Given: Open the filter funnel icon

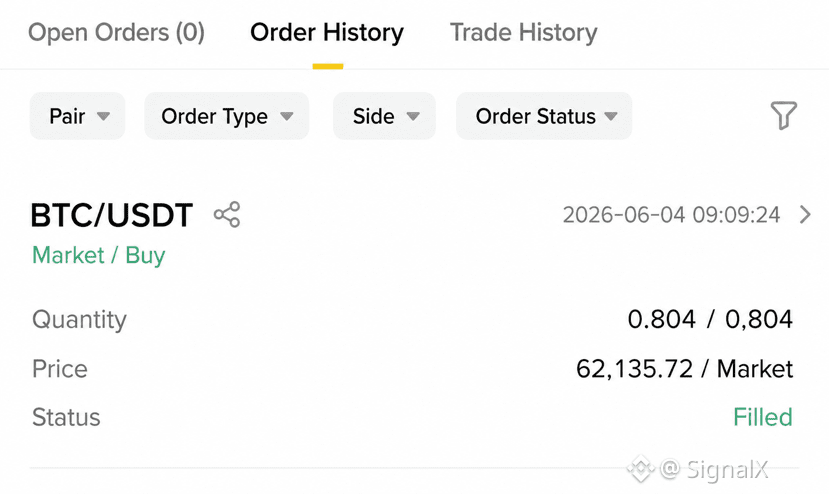Looking at the screenshot, I should tap(783, 115).
